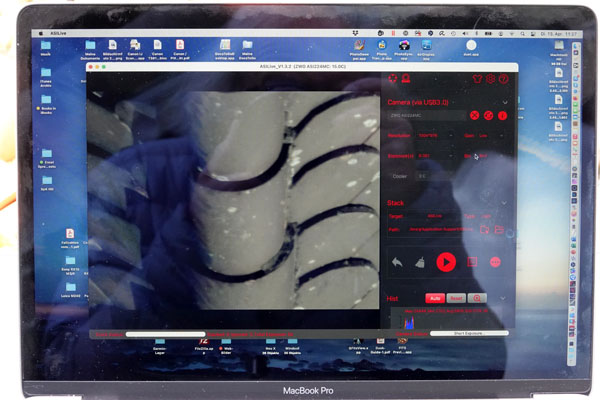Click the grey undo arrow icon

click(x=398, y=263)
